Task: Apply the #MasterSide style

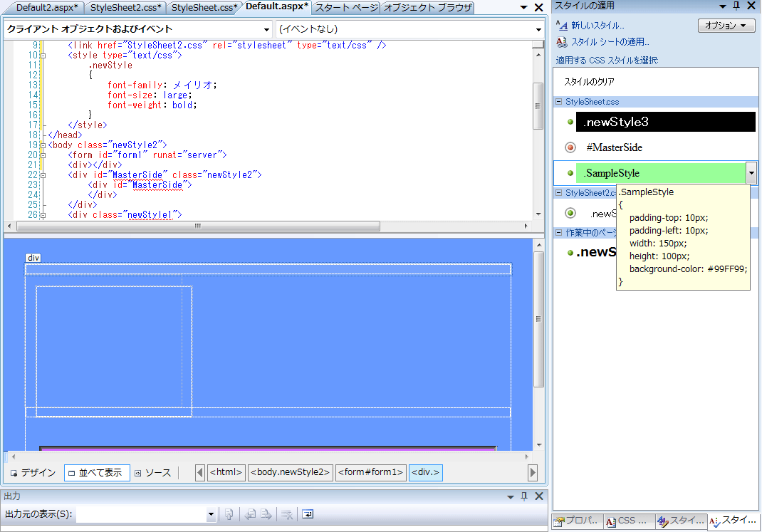Action: point(615,147)
